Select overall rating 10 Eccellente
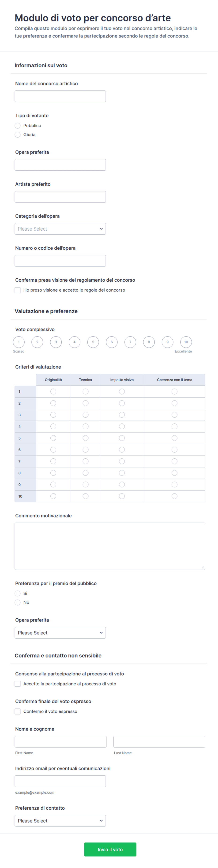This screenshot has height=868, width=218. click(x=186, y=342)
